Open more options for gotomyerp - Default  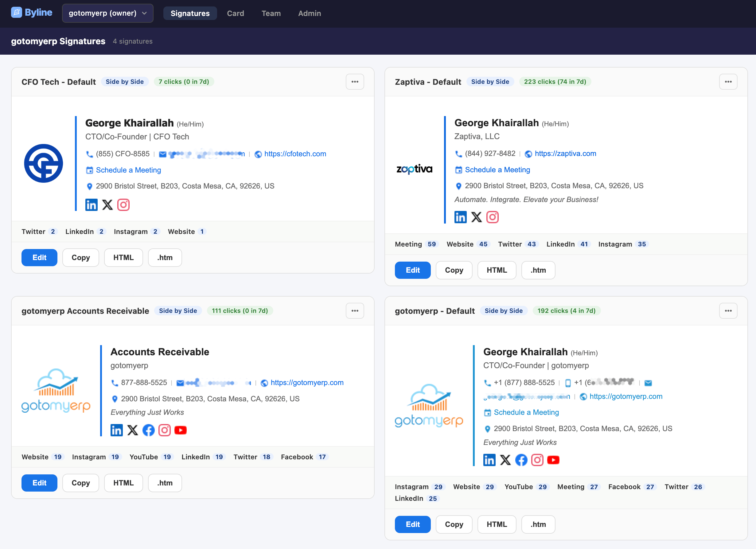(728, 311)
